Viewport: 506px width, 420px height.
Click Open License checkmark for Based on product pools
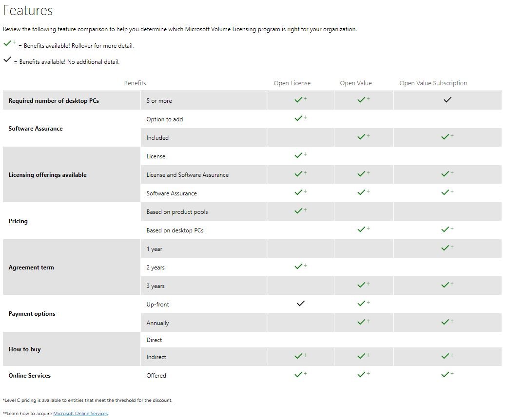[300, 211]
